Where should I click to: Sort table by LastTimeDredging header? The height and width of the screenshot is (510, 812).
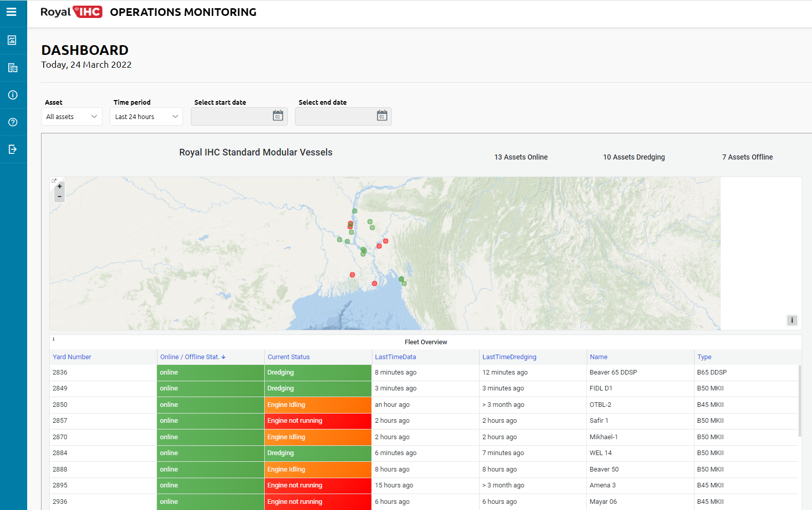click(x=509, y=357)
